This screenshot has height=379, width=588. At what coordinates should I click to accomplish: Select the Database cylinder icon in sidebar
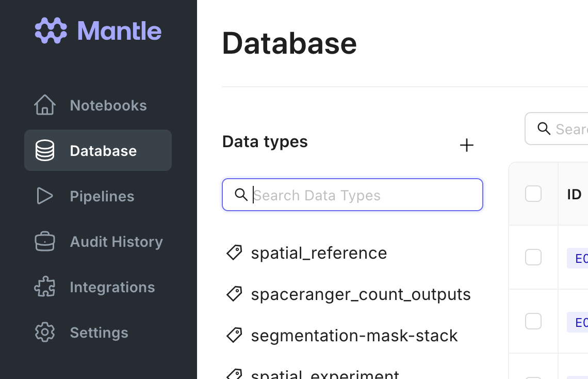[x=45, y=150]
